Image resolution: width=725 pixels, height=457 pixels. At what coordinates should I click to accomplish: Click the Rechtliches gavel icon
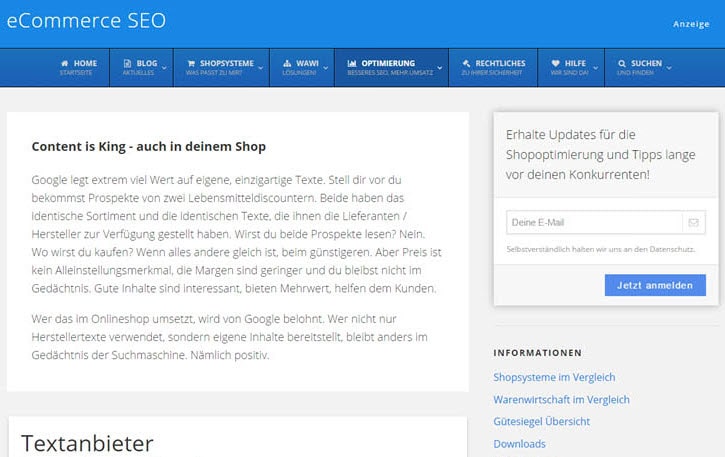point(466,62)
